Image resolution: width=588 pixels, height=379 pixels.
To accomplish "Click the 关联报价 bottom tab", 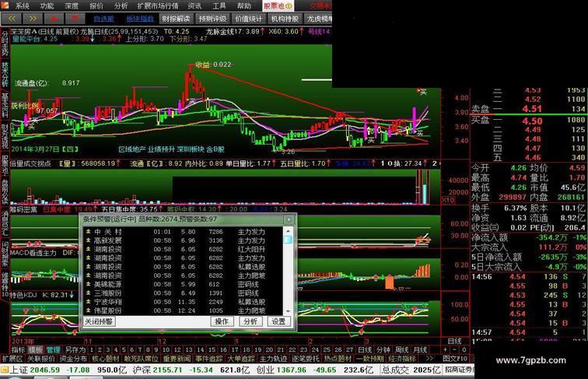I will point(41,359).
